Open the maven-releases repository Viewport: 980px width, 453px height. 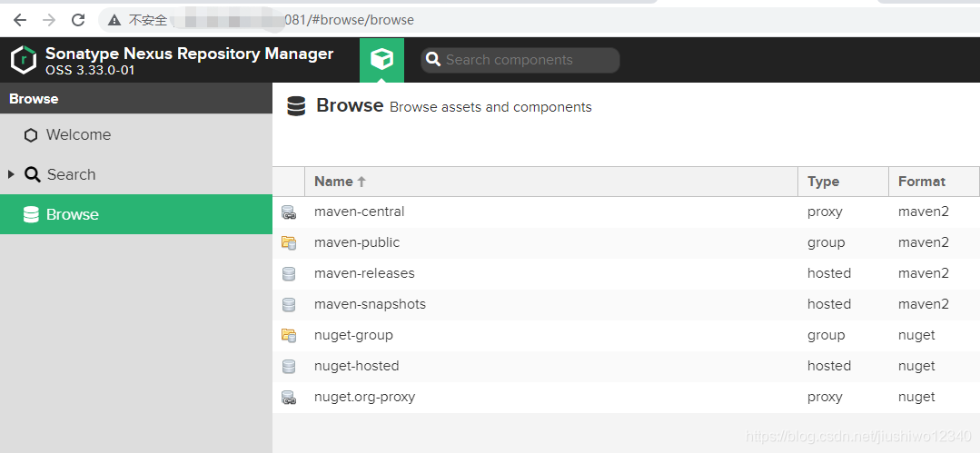coord(364,273)
